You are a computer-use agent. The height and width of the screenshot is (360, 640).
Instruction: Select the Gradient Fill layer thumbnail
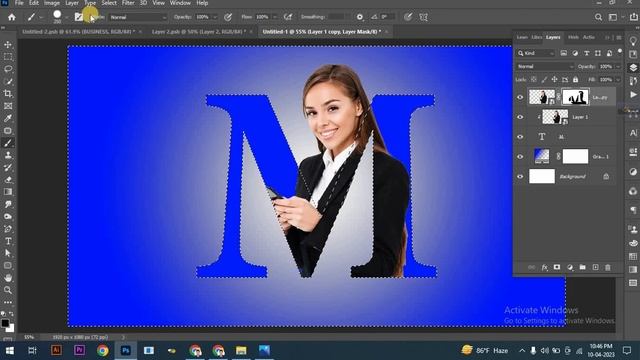click(542, 156)
